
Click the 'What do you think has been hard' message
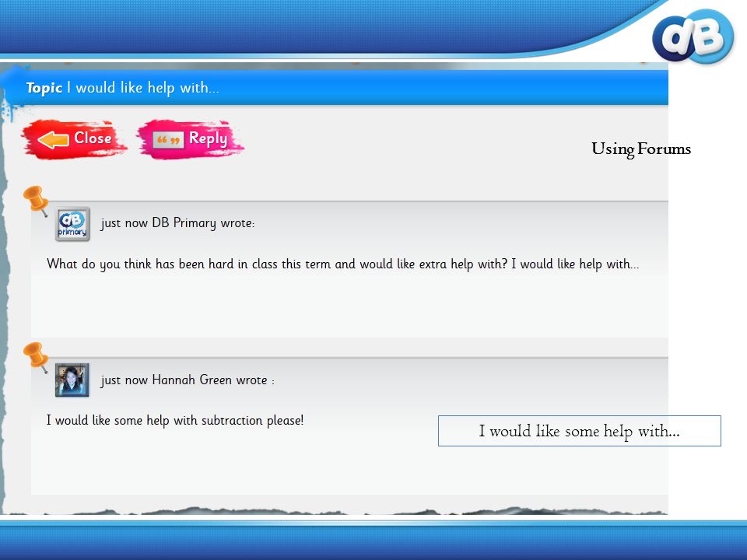[342, 264]
